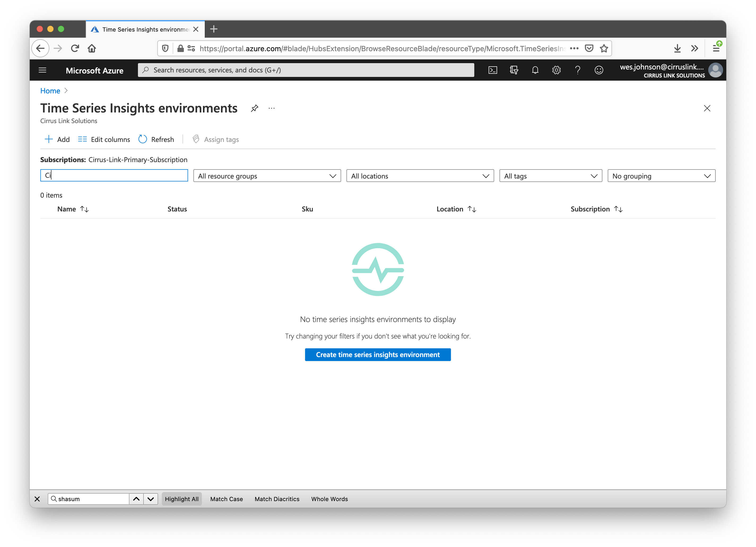
Task: Click Edit columns in toolbar
Action: pyautogui.click(x=104, y=139)
